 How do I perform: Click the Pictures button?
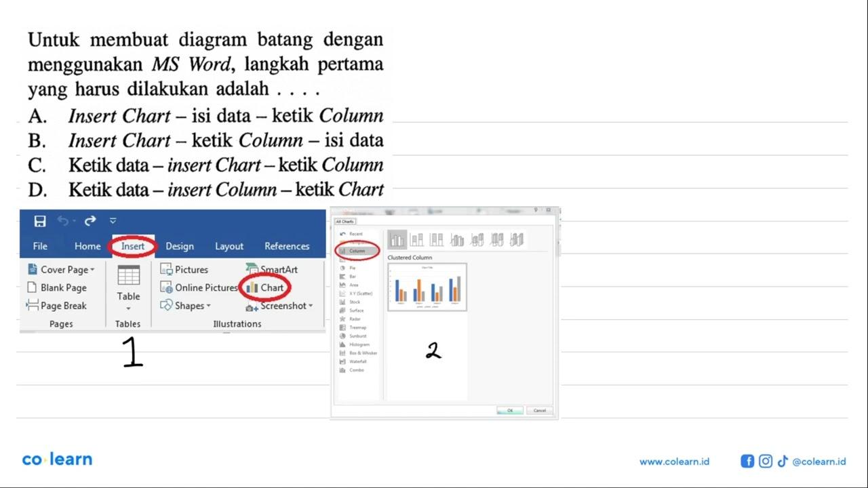pyautogui.click(x=184, y=269)
